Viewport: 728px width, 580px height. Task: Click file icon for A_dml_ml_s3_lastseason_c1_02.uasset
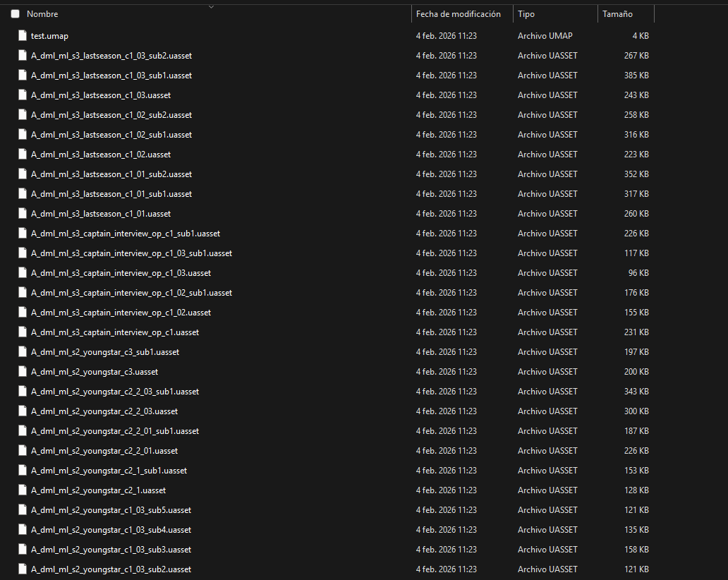(23, 154)
